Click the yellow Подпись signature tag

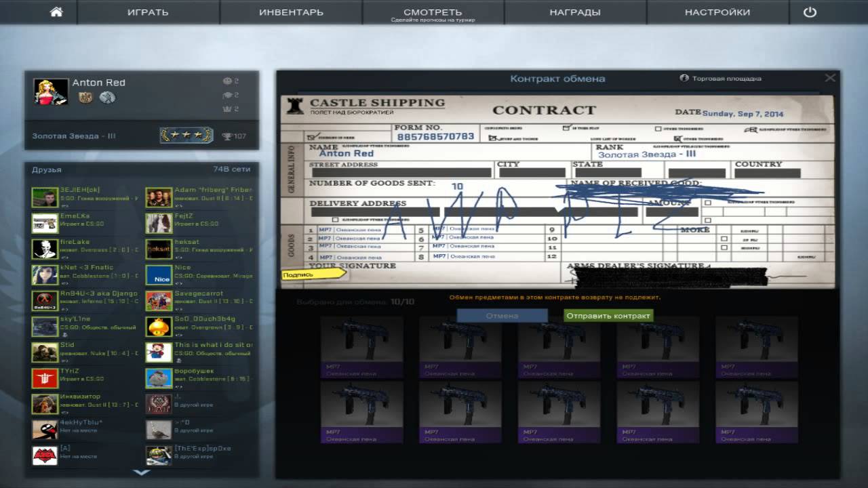click(313, 274)
